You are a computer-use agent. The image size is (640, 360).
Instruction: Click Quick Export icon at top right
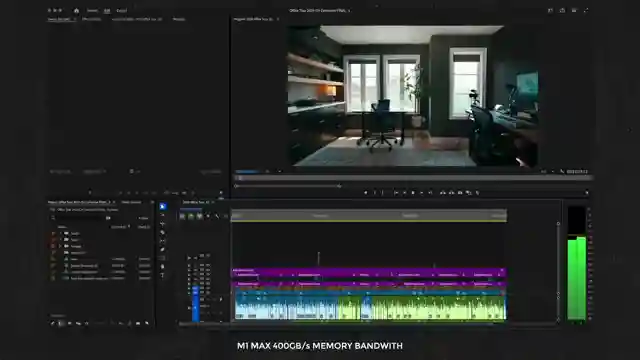coord(562,11)
